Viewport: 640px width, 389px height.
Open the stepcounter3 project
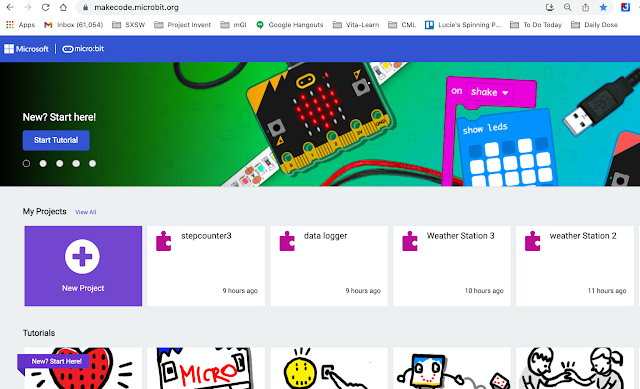(x=206, y=266)
